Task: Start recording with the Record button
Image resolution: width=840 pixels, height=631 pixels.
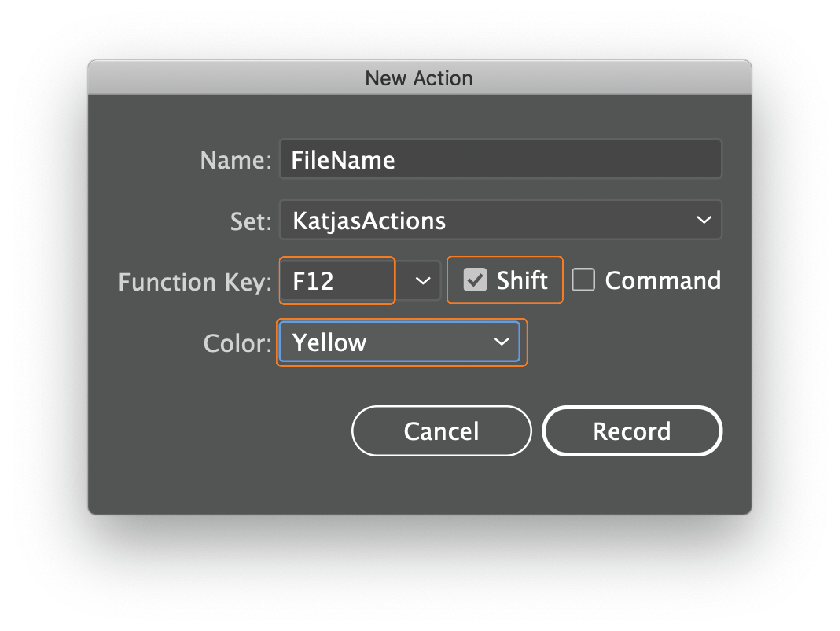Action: 632,431
